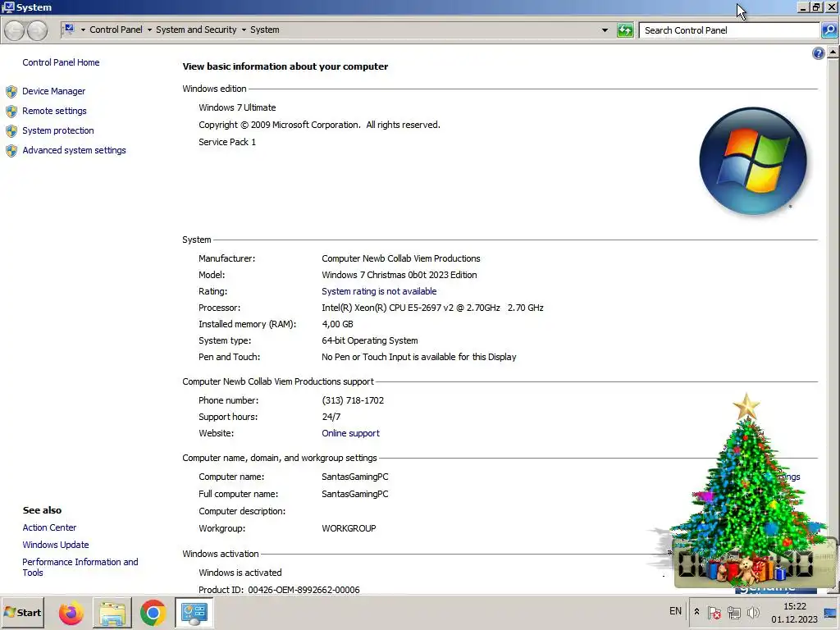This screenshot has width=840, height=630.
Task: Click the System breadcrumb
Action: (x=265, y=30)
